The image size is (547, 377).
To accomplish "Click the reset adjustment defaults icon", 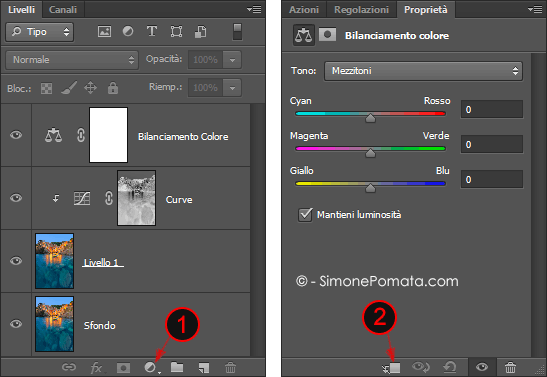I will pyautogui.click(x=450, y=367).
